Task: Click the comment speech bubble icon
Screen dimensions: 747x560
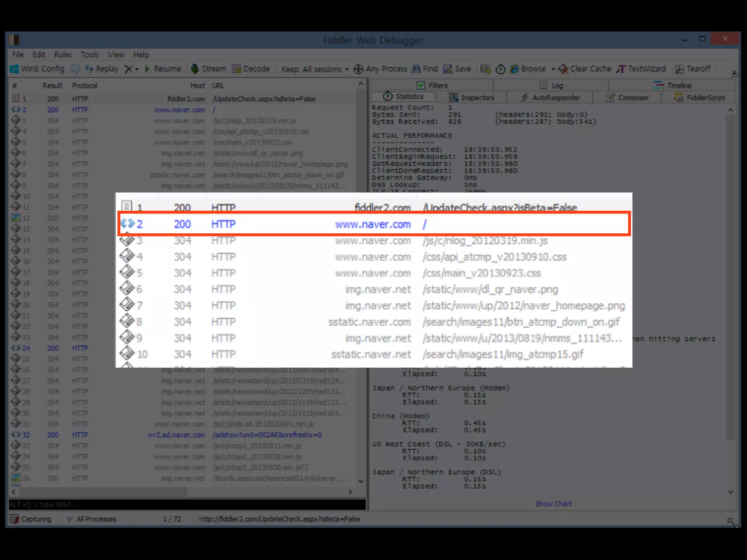Action: pos(75,69)
